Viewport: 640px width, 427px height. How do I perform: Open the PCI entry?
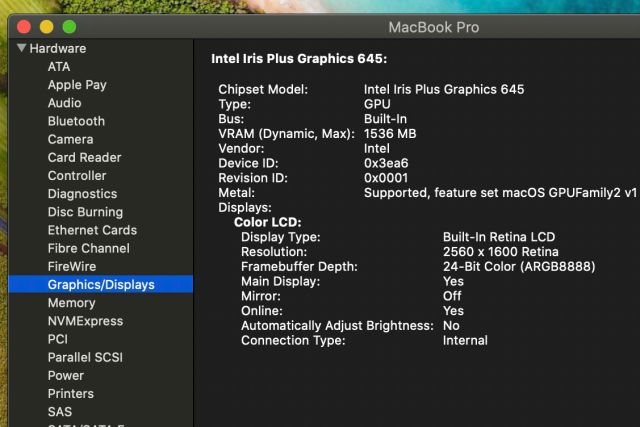[58, 339]
